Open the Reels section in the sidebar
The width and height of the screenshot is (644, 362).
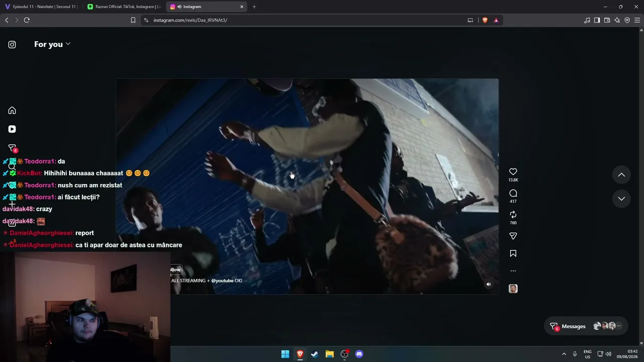point(12,129)
